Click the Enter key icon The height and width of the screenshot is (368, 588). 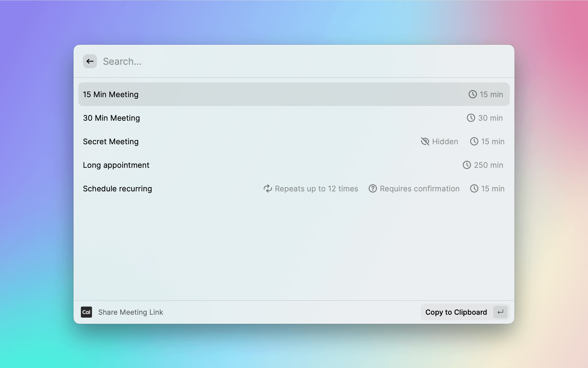[x=500, y=312]
